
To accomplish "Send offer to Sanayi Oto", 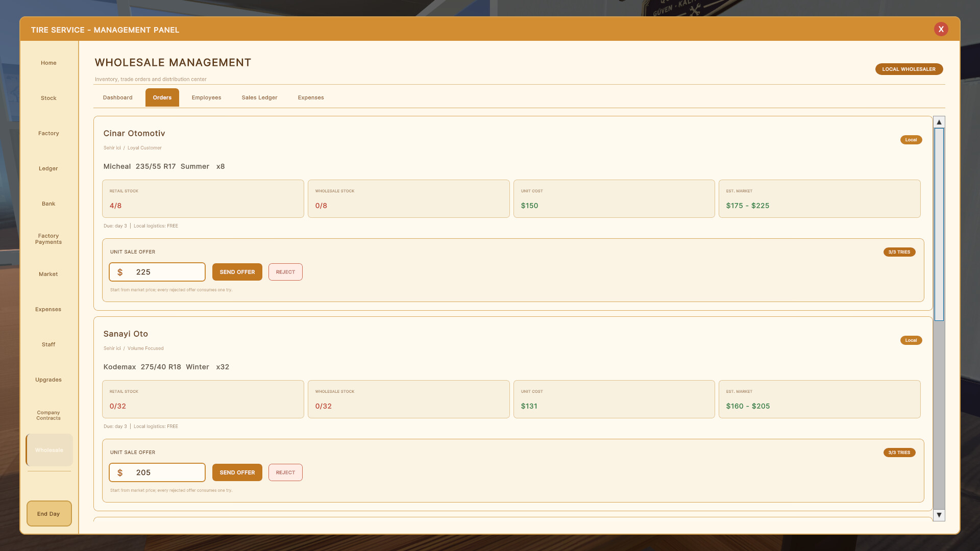I will (x=237, y=472).
